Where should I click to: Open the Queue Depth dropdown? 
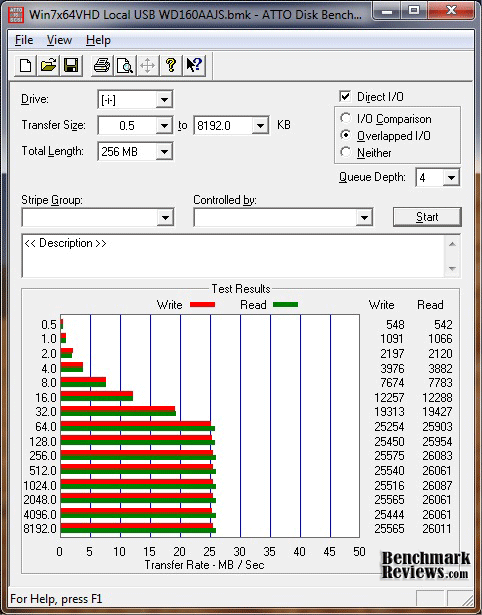click(x=451, y=178)
